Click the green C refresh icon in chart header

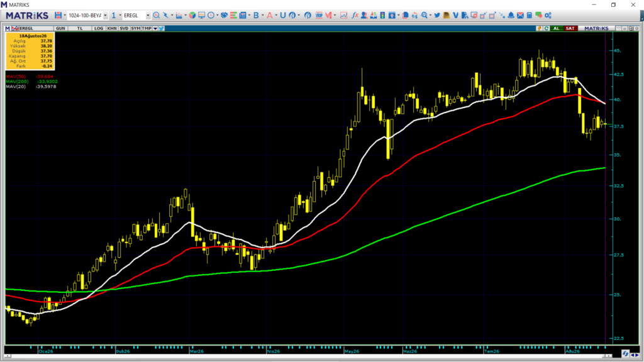[547, 28]
